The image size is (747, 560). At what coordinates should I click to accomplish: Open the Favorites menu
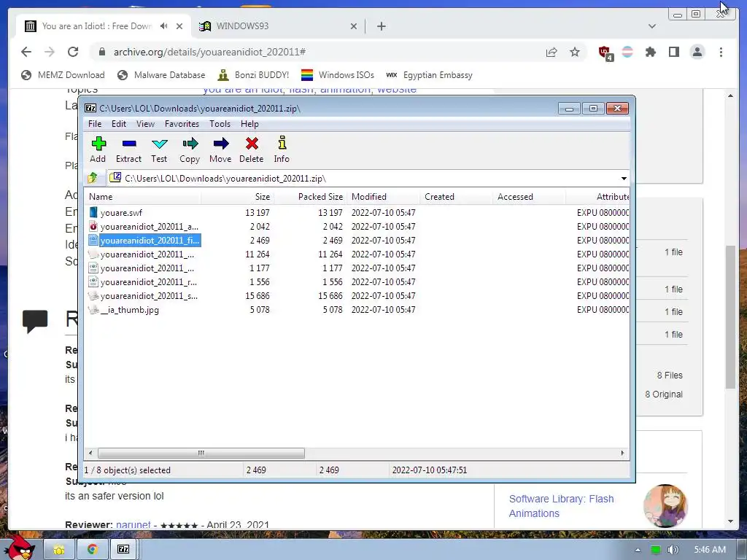182,124
